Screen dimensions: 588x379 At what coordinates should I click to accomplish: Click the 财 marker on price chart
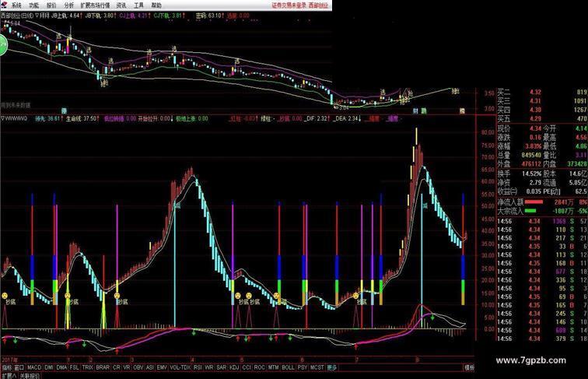[x=415, y=111]
